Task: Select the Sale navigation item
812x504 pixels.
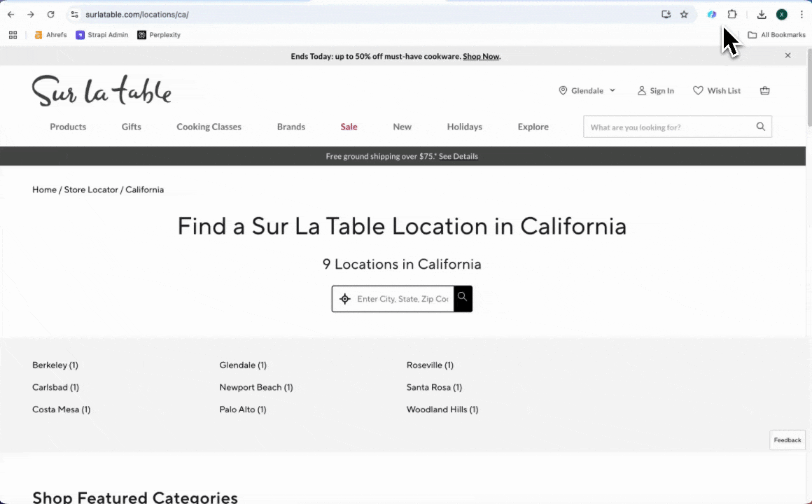Action: (x=349, y=127)
